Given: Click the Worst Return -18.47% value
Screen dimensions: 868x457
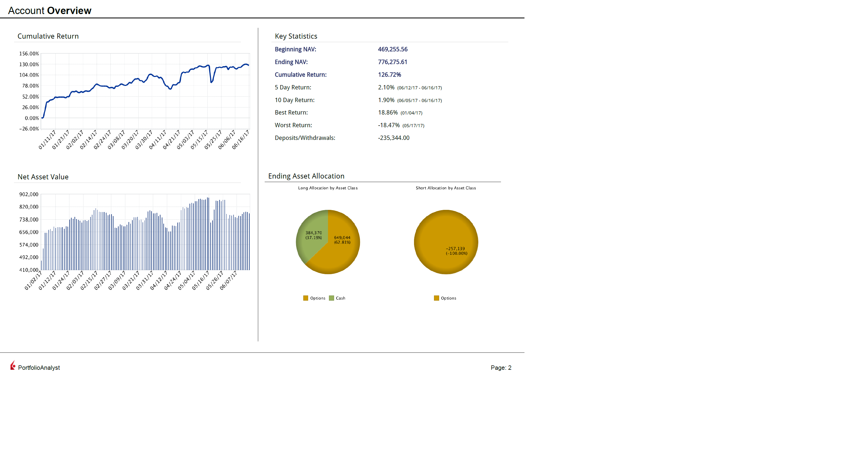Looking at the screenshot, I should [389, 125].
